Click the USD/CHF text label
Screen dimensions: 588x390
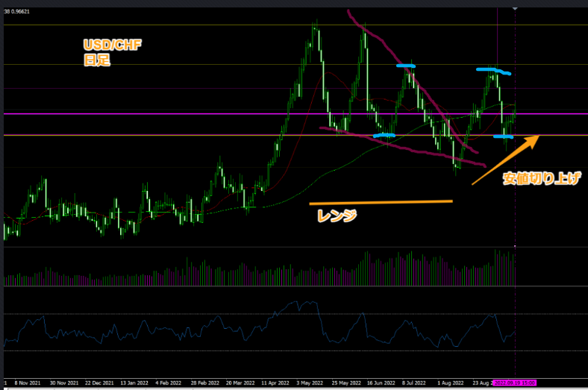pos(112,46)
